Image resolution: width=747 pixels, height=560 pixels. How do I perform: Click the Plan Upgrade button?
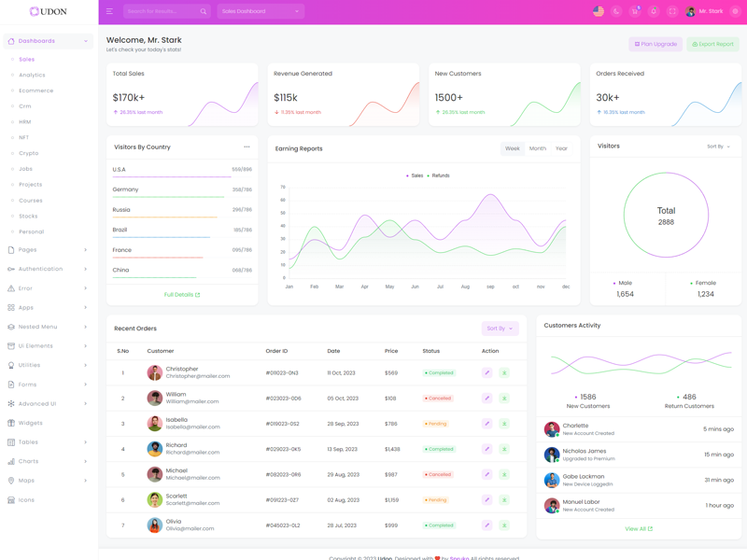click(x=655, y=44)
